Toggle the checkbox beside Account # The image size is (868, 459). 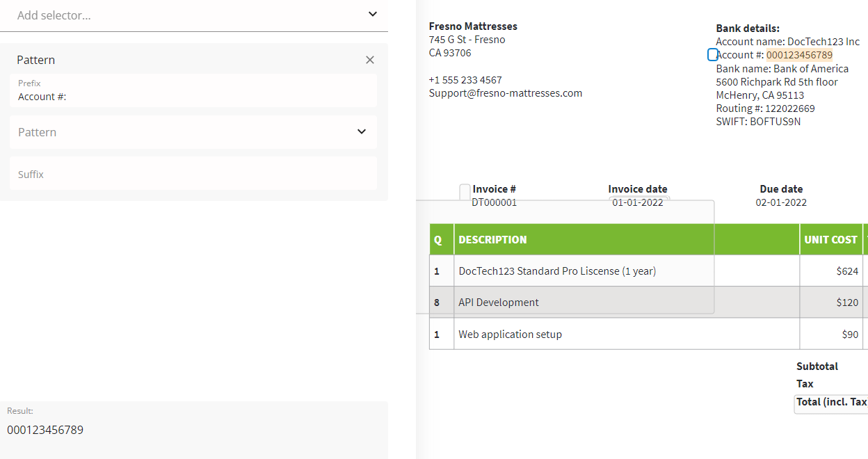(712, 55)
